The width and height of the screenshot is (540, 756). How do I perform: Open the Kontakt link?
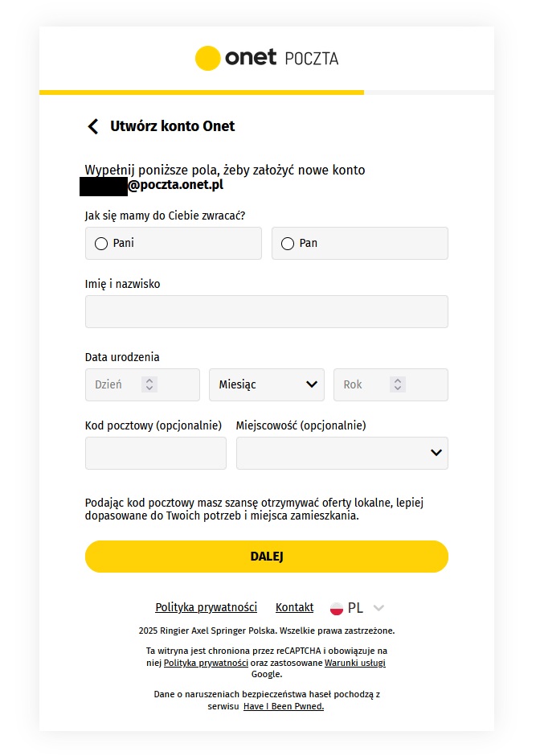[x=294, y=607]
